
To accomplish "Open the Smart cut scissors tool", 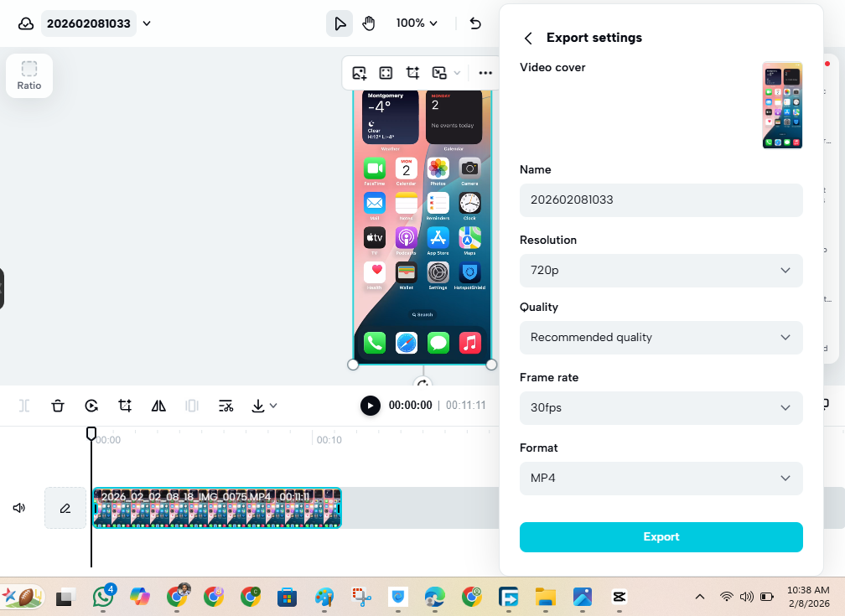I will click(x=225, y=406).
